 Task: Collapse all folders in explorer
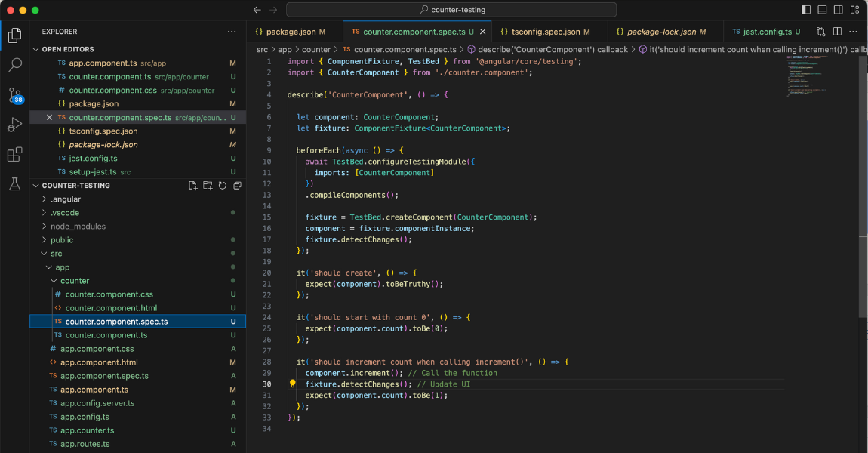point(237,186)
